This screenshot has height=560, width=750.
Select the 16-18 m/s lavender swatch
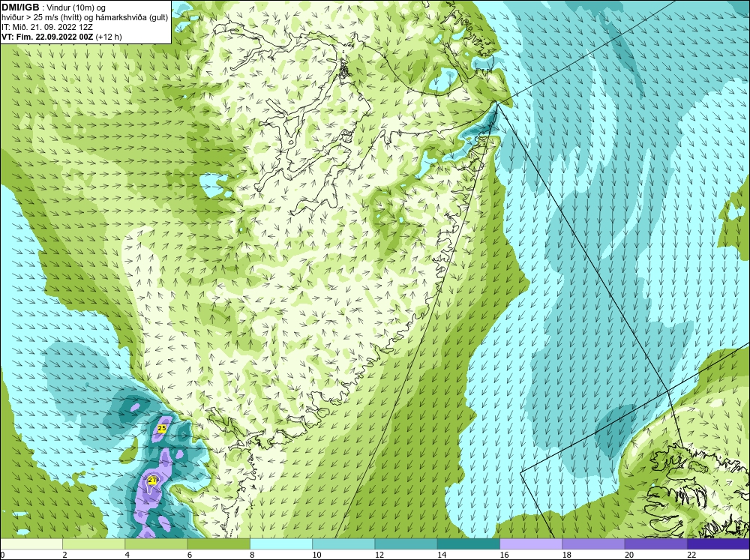[531, 544]
